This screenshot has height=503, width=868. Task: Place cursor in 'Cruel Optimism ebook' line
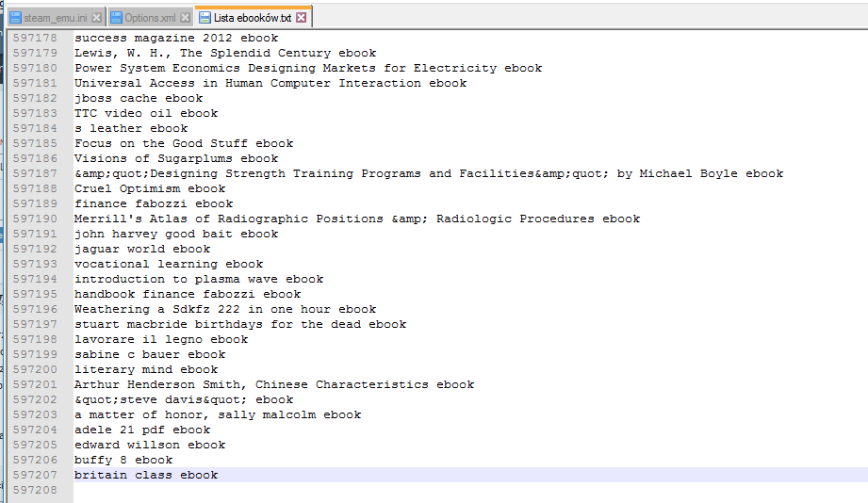(150, 188)
